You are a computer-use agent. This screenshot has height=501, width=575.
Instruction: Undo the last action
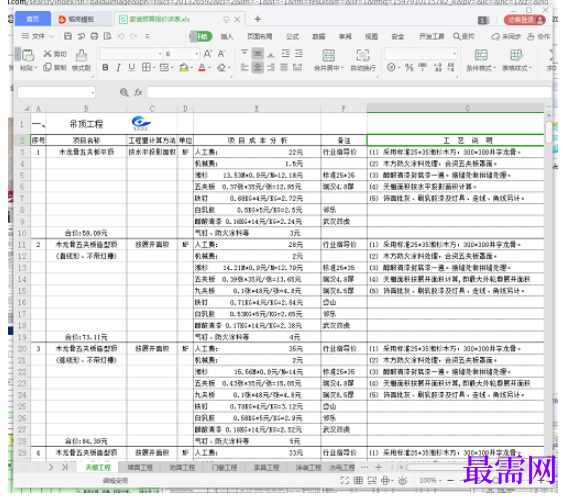121,36
